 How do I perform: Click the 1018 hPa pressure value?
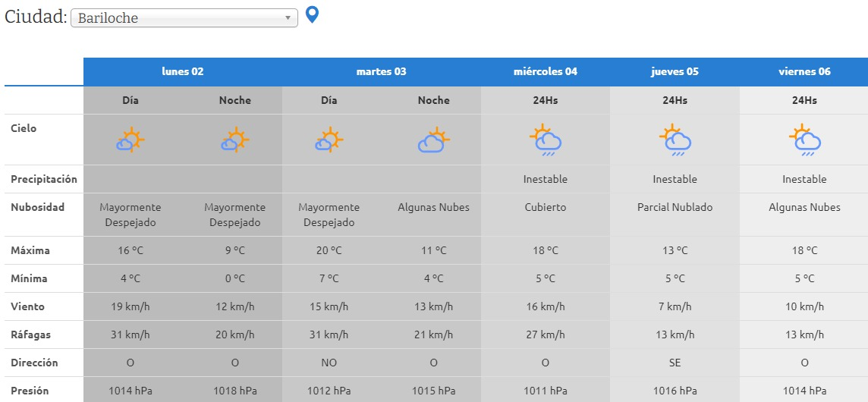click(x=235, y=391)
